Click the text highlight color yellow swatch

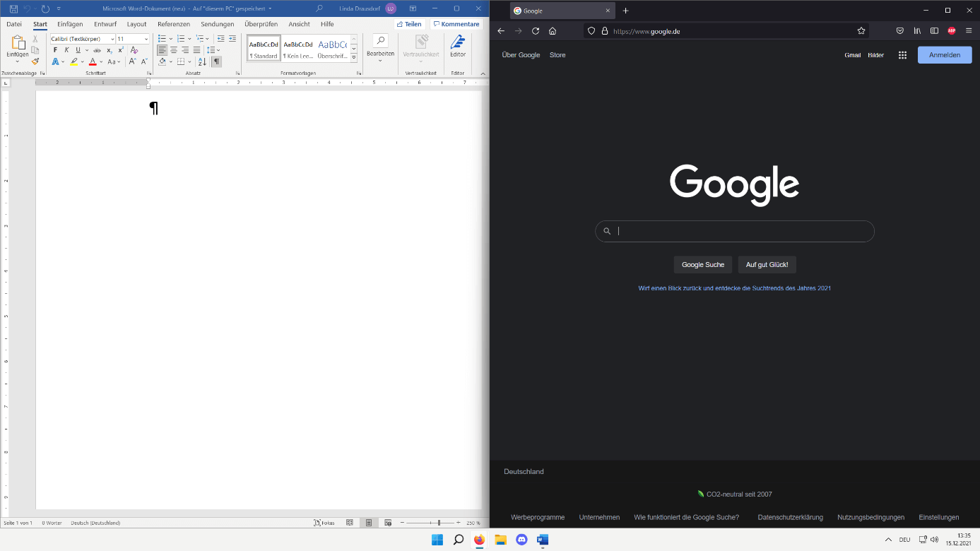[x=74, y=61]
